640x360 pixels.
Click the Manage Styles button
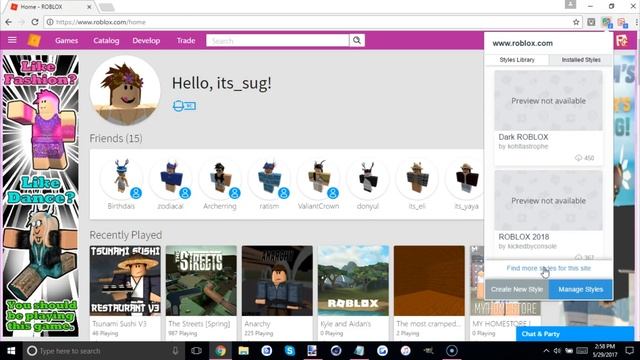pyautogui.click(x=580, y=289)
